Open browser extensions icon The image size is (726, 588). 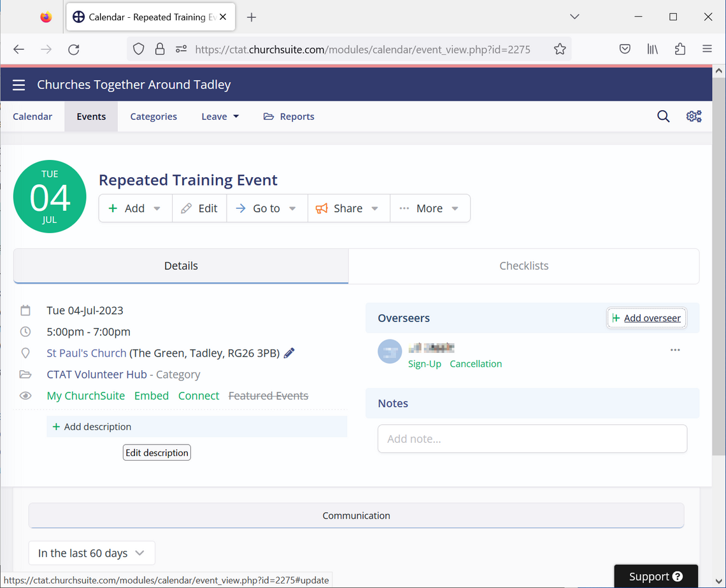[680, 49]
